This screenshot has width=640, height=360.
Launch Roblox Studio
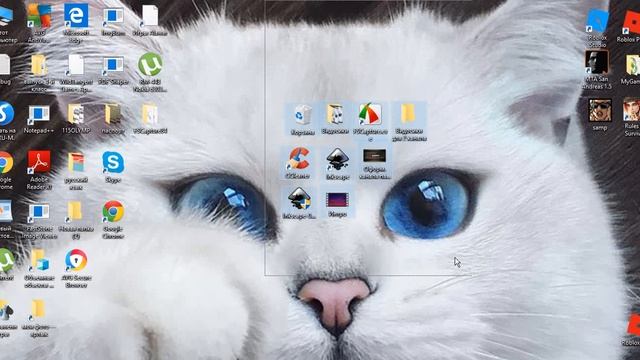597,27
